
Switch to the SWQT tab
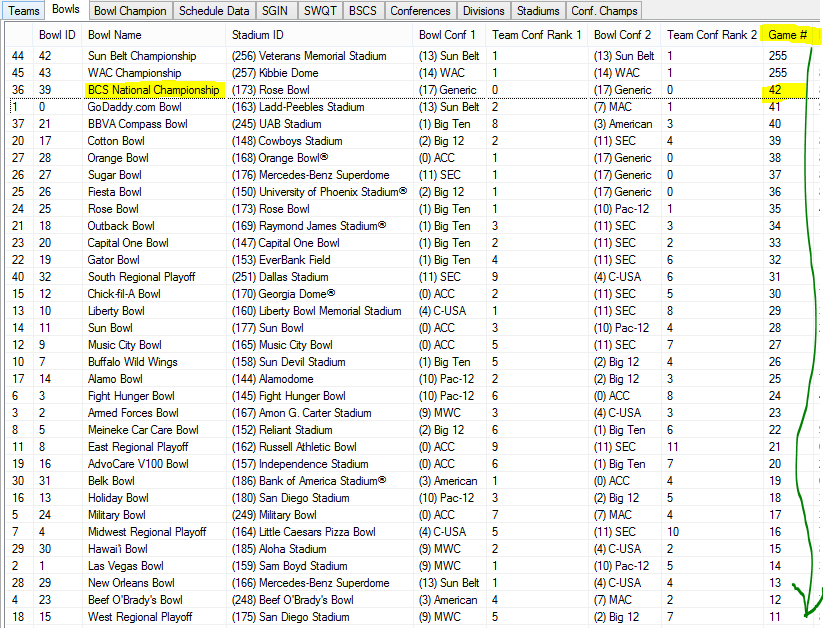319,10
